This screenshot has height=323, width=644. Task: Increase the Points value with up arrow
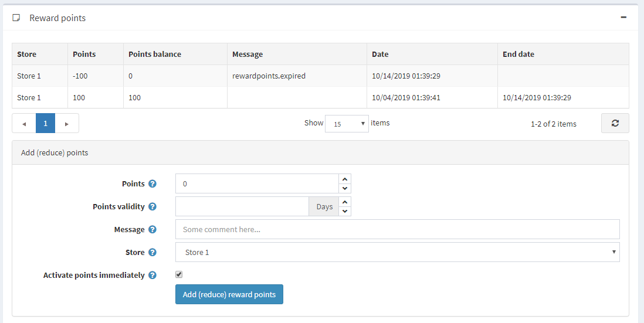pos(345,179)
